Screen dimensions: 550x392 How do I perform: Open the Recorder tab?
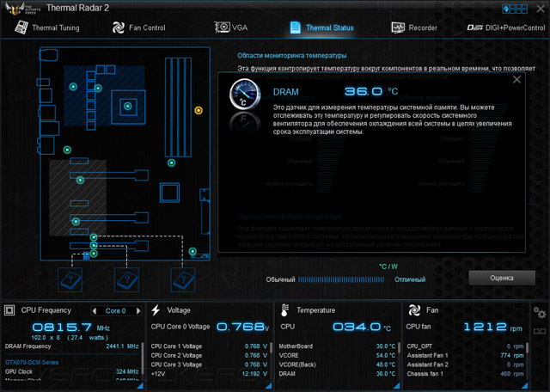414,28
